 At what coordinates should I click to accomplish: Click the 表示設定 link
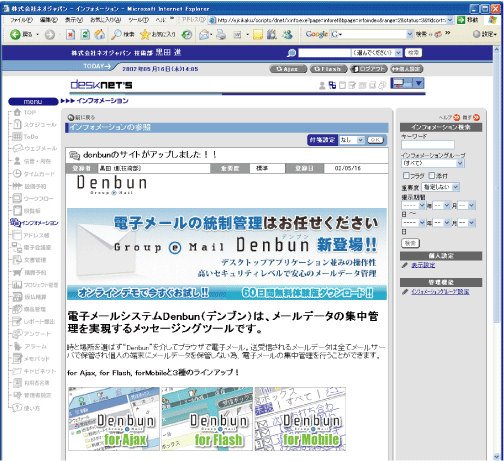pyautogui.click(x=423, y=265)
